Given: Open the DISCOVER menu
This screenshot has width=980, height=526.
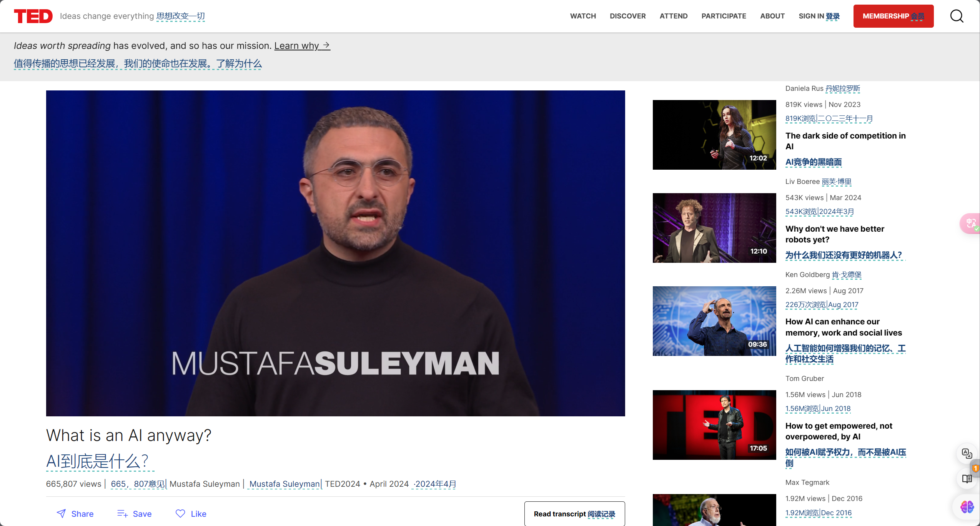Looking at the screenshot, I should [627, 16].
